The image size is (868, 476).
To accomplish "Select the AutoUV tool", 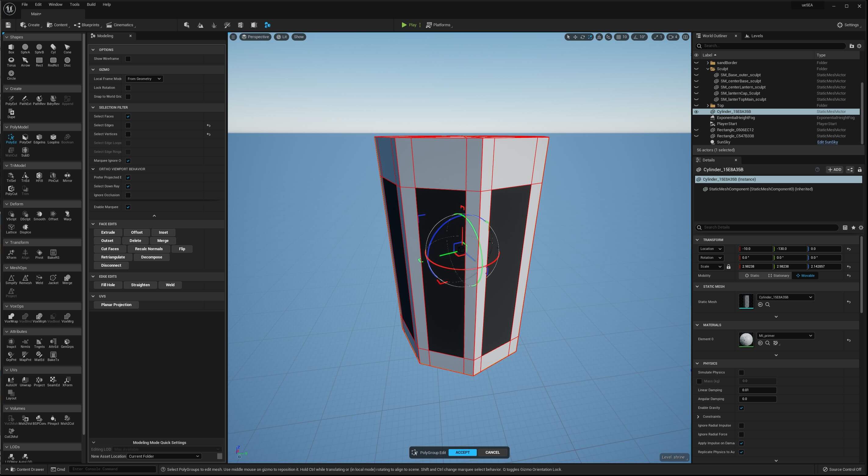I will click(11, 381).
